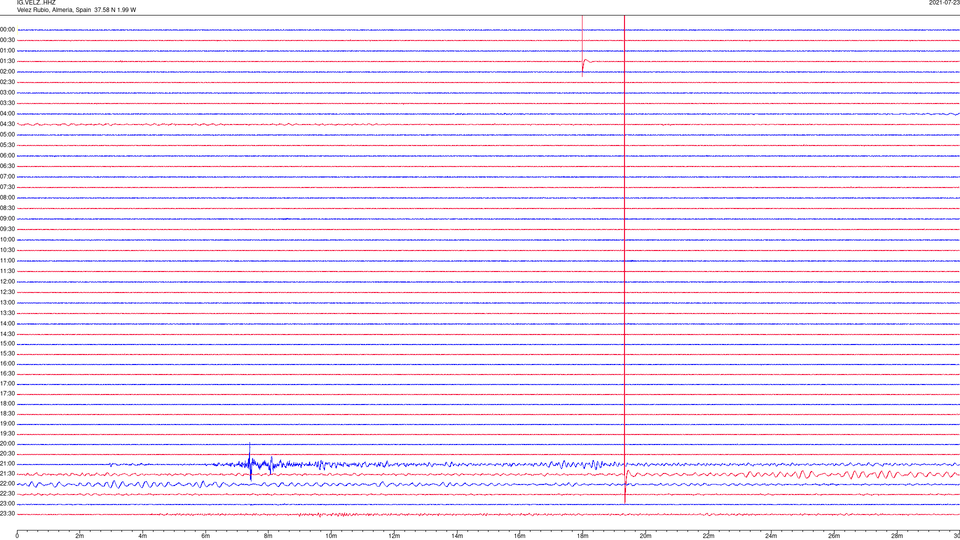Select the 04:30 row label
Image resolution: width=960 pixels, height=540 pixels.
[7, 124]
